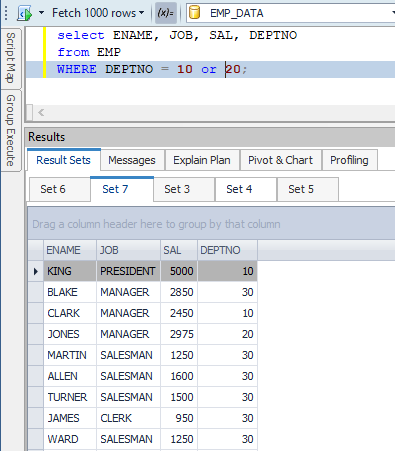
Task: Select the Set 4 result tab
Action: point(246,189)
